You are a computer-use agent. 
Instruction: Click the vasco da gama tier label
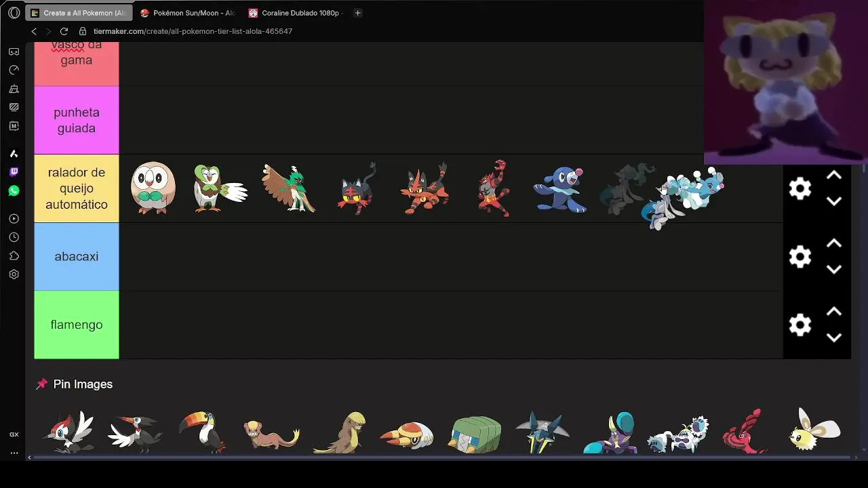77,64
